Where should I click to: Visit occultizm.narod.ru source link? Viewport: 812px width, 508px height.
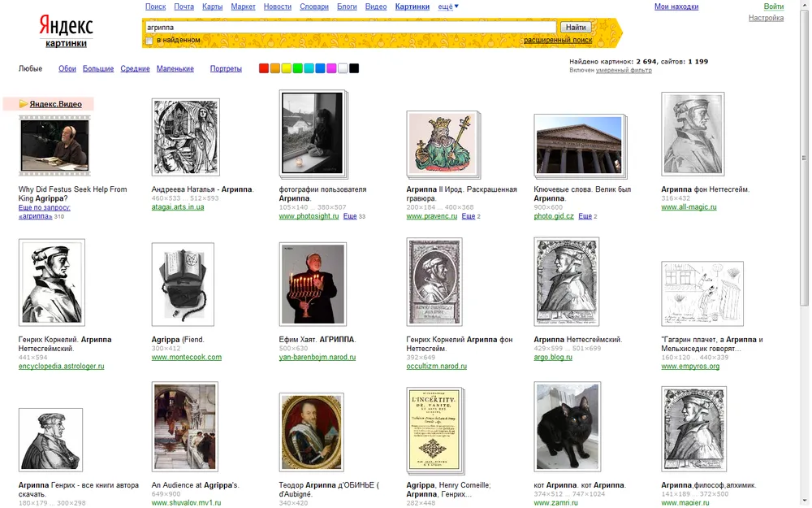(437, 367)
